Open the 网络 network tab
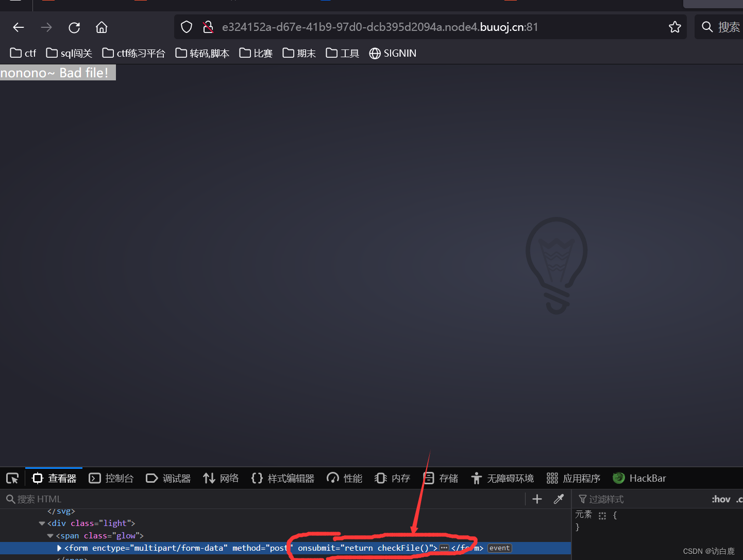The height and width of the screenshot is (560, 743). 221,479
